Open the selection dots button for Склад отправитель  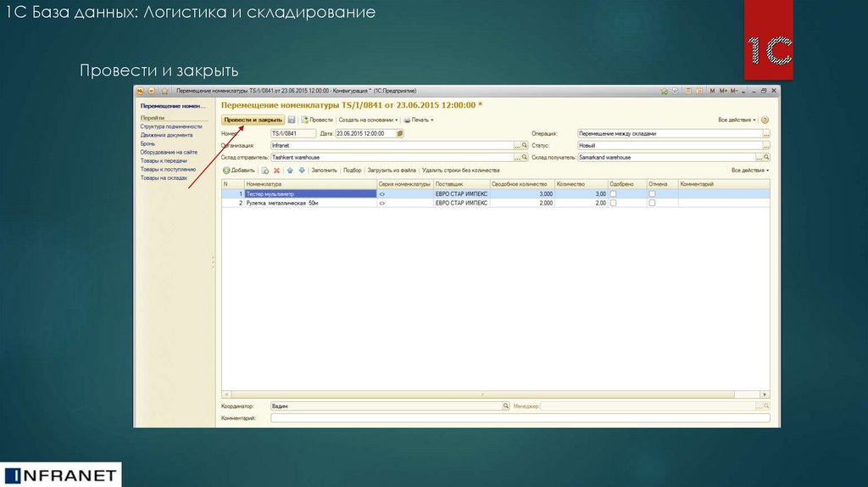point(518,157)
